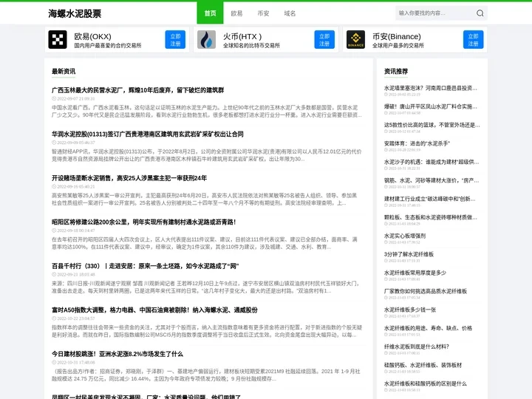Image resolution: width=532 pixels, height=399 pixels.
Task: Click sidebar clock icon under 水泥纤维板多少钱一张
Action: pyautogui.click(x=386, y=316)
